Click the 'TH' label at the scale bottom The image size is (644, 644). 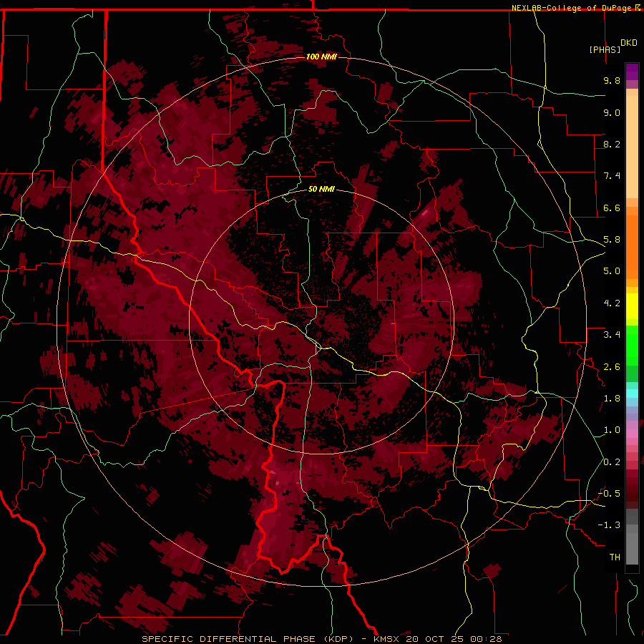point(615,557)
